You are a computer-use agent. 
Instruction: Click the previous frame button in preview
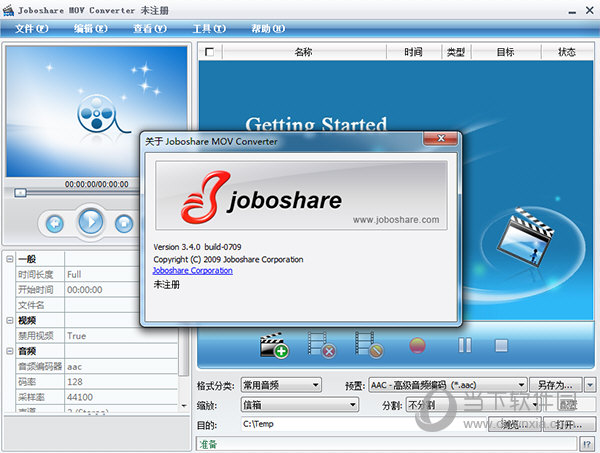(54, 223)
